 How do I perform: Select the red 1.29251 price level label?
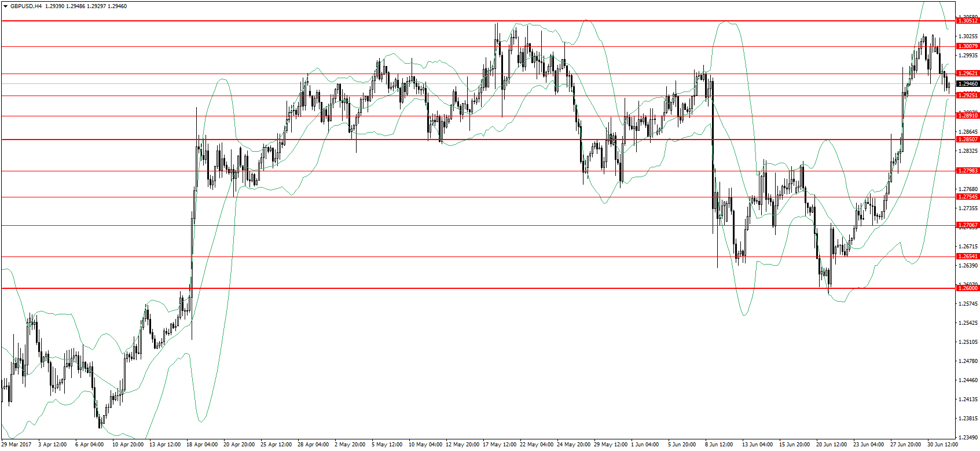click(968, 95)
